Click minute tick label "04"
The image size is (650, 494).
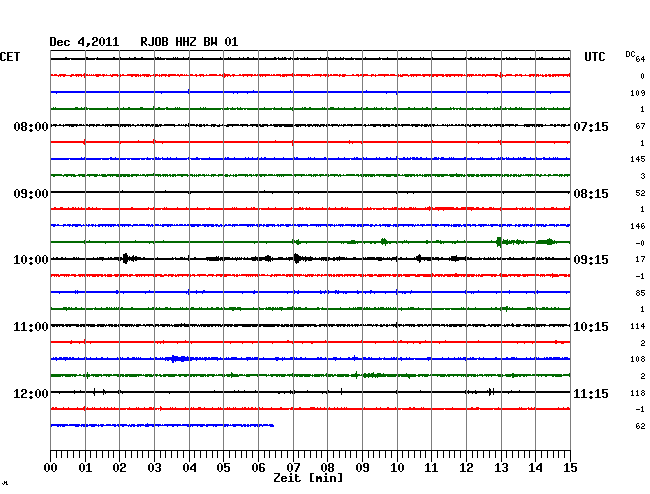189,467
